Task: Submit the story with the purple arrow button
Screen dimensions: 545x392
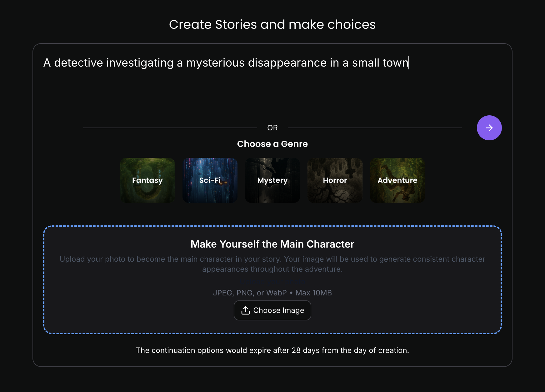Action: 489,128
